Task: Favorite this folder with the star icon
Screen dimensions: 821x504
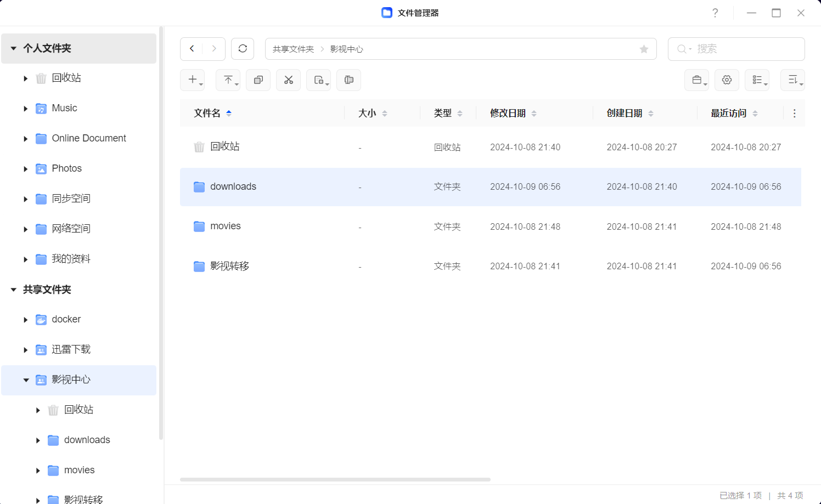Action: pos(644,49)
